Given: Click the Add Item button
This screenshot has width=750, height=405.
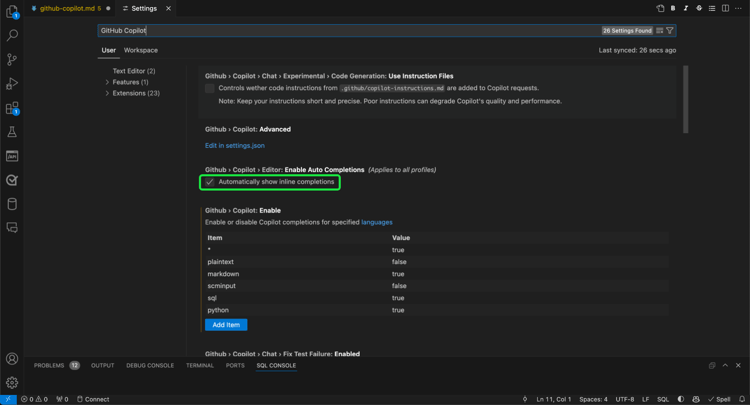Looking at the screenshot, I should click(x=226, y=325).
